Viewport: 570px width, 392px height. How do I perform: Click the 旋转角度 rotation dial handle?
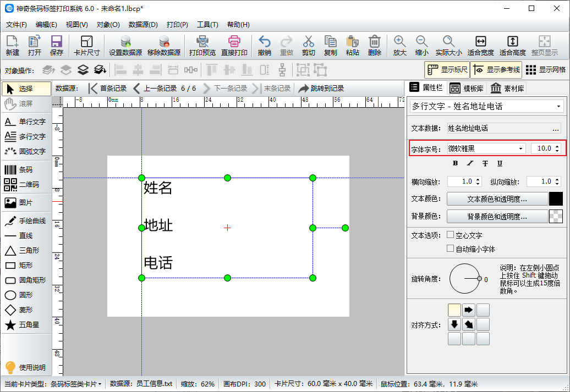click(479, 279)
